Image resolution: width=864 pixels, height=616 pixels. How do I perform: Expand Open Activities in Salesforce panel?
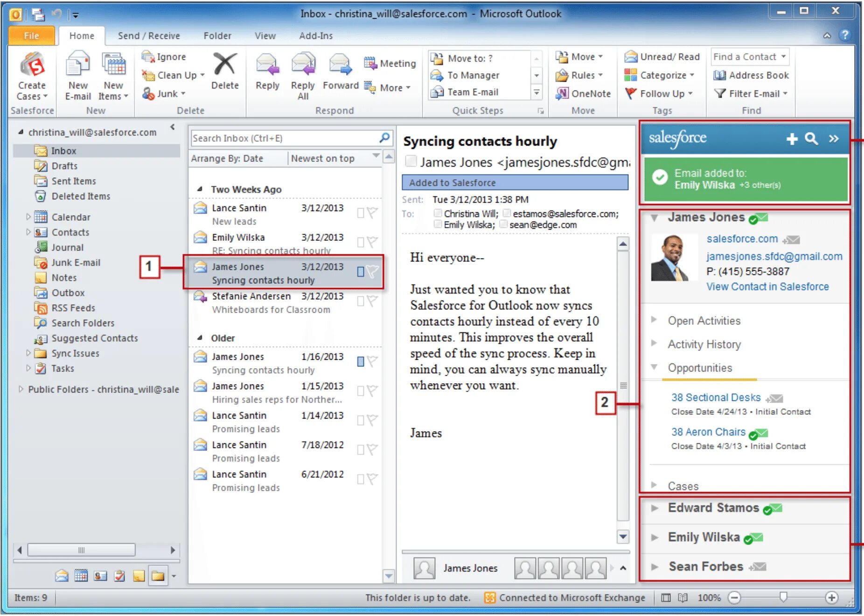tap(654, 320)
